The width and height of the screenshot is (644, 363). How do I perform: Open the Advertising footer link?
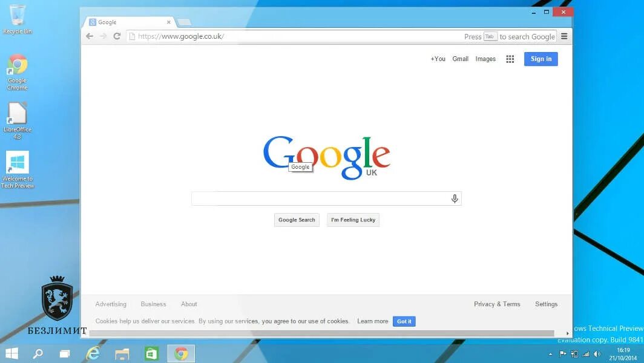click(x=111, y=304)
